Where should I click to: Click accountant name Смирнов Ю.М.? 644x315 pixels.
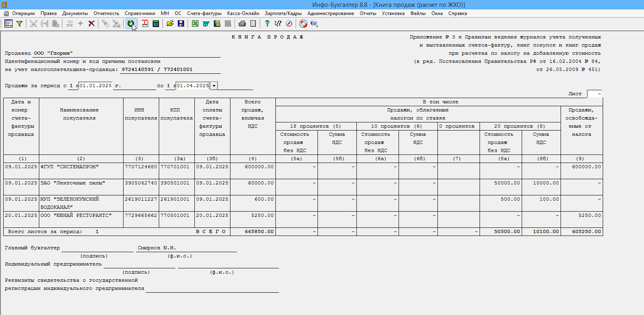click(157, 248)
